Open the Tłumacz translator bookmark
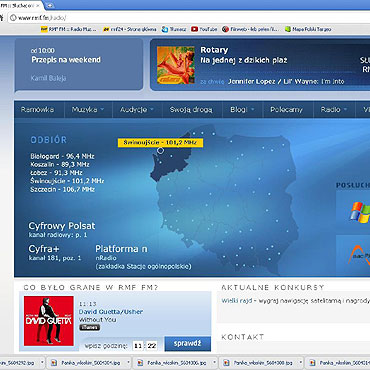Screen dimensions: 370x370 (x=174, y=29)
